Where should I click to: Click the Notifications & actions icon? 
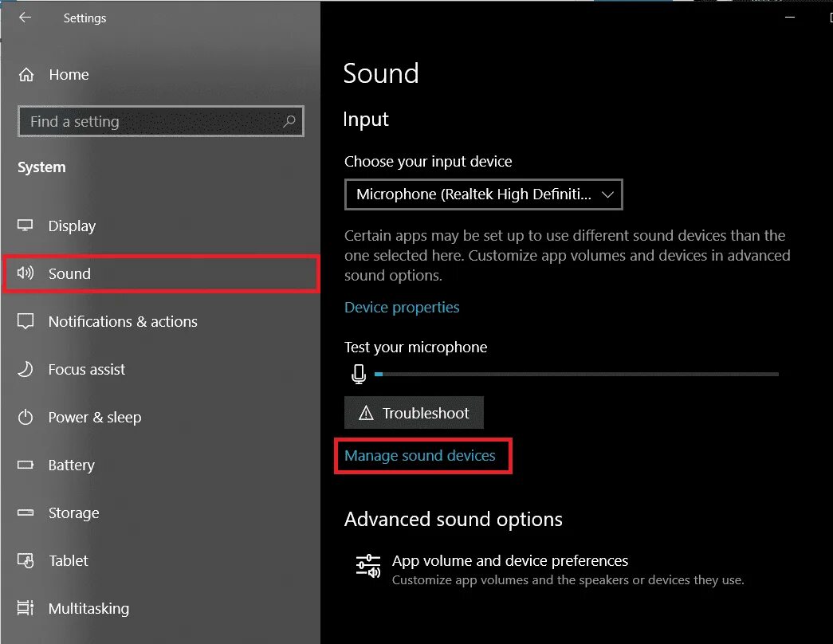coord(26,321)
